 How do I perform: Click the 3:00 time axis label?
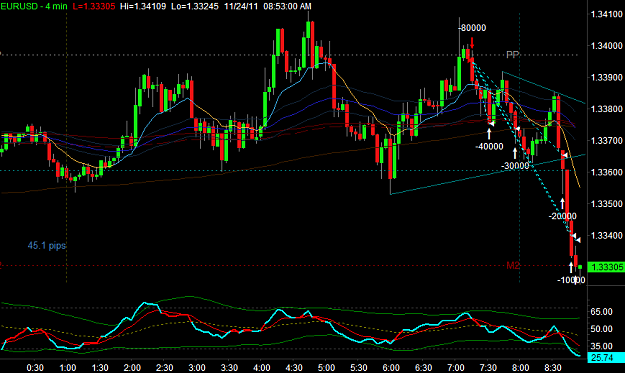(197, 367)
